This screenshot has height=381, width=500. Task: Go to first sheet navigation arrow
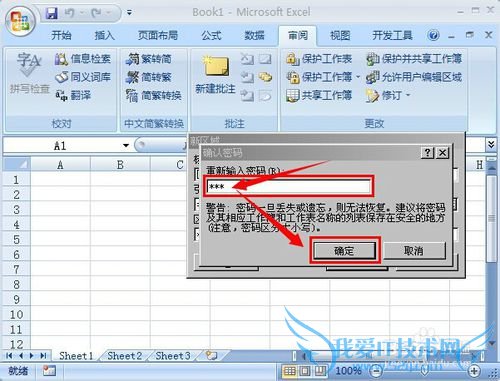coord(9,356)
